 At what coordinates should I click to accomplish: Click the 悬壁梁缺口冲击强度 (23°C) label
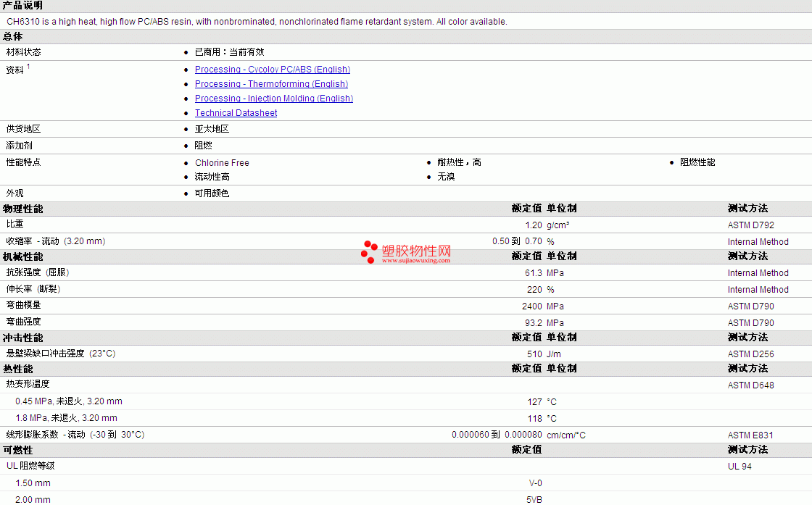[x=61, y=354]
